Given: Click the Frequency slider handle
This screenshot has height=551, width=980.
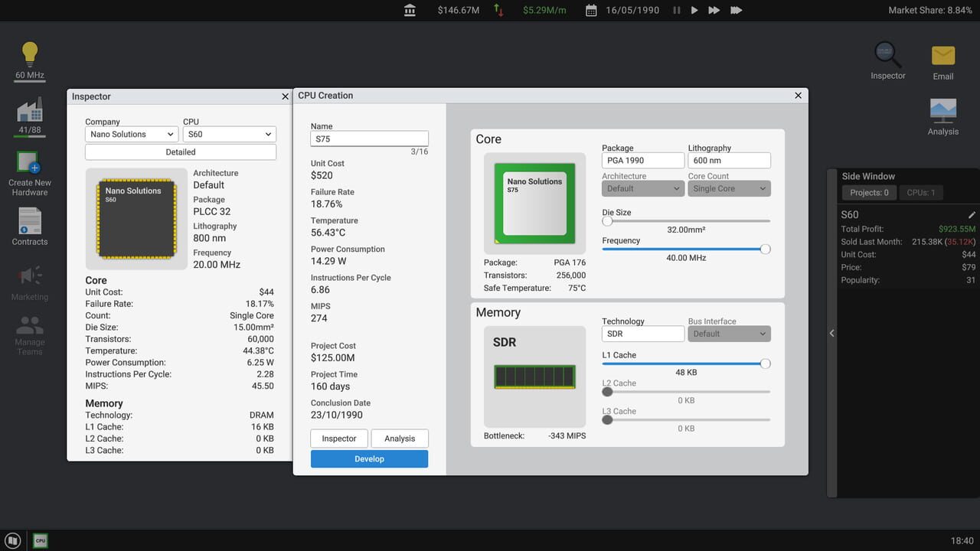Looking at the screenshot, I should coord(765,249).
